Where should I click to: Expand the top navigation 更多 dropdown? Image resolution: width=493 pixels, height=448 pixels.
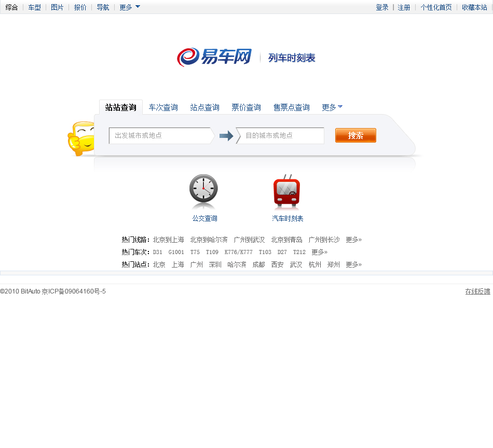130,7
